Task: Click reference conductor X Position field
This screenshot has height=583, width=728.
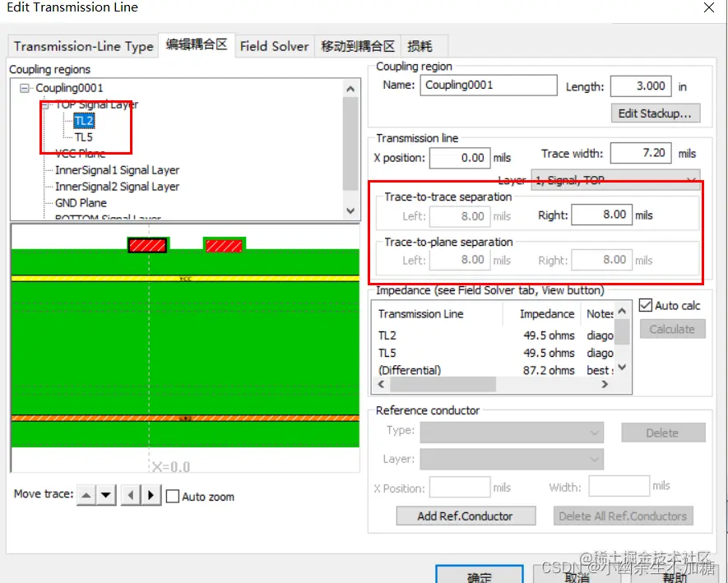Action: click(460, 488)
